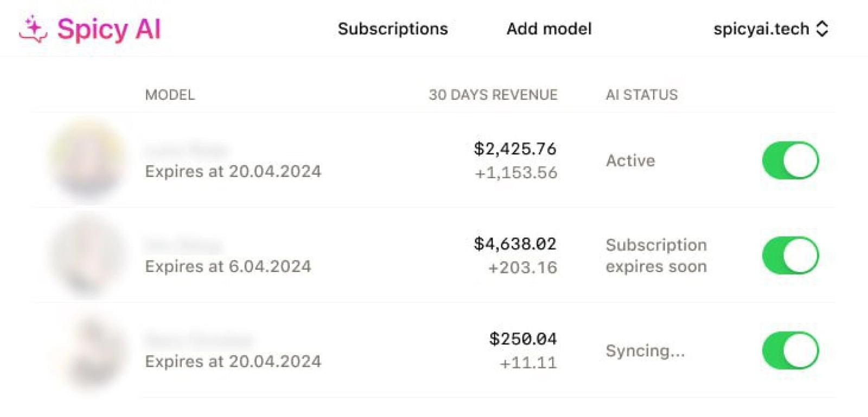Click the Subscription expires soon status
This screenshot has height=417, width=868.
click(656, 256)
